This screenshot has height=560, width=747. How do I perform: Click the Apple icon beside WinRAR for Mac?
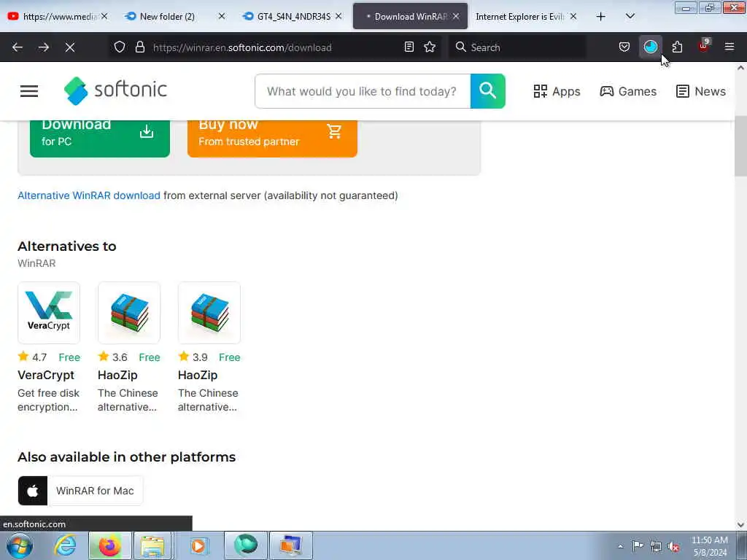(32, 491)
